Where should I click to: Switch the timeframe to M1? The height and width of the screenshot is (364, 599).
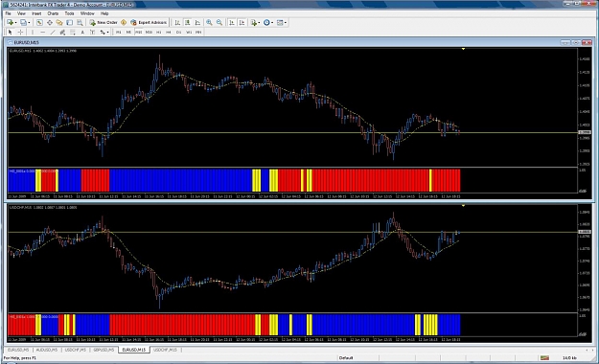click(x=119, y=32)
